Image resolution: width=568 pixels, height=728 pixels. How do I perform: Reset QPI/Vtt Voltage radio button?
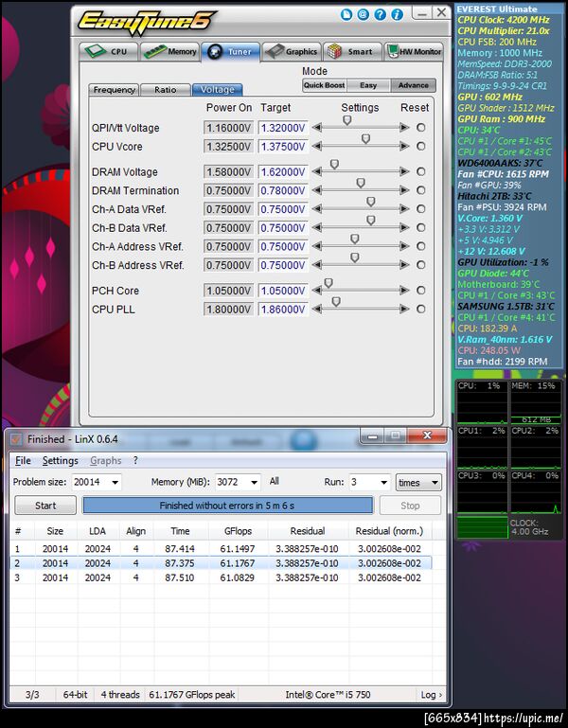[x=420, y=127]
